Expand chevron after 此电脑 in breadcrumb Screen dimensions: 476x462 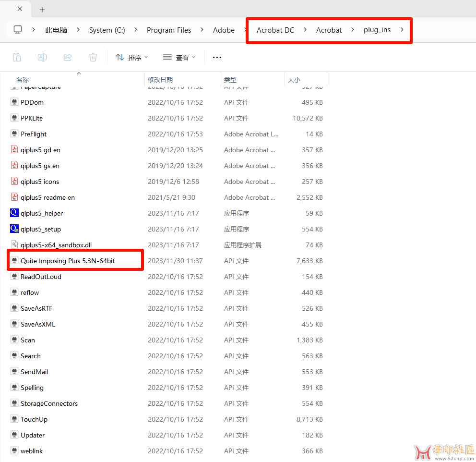tap(78, 30)
